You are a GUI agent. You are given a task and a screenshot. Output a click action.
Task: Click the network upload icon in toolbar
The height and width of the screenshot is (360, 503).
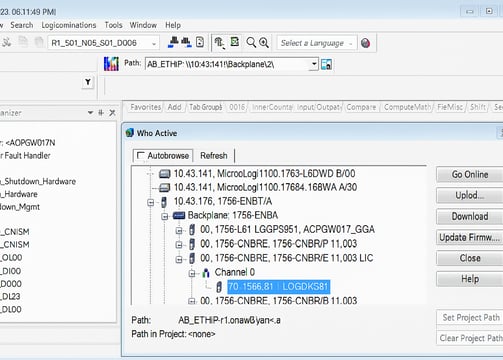174,42
